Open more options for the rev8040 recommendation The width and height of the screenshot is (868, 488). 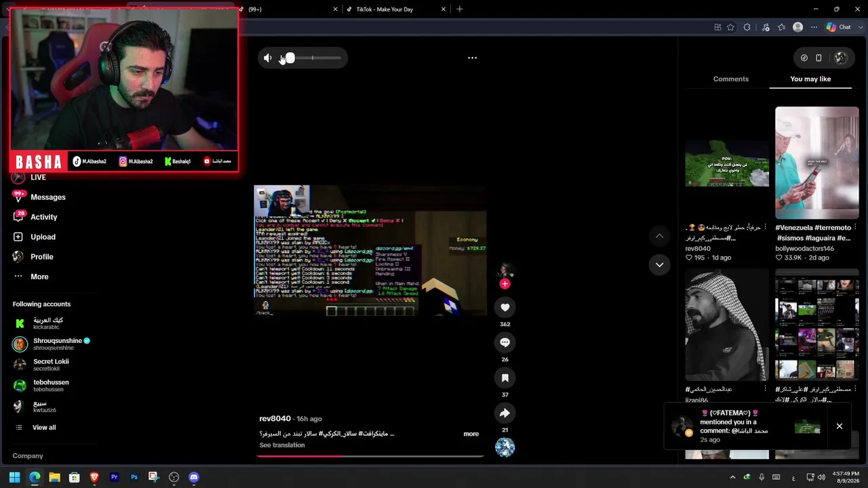pos(766,228)
